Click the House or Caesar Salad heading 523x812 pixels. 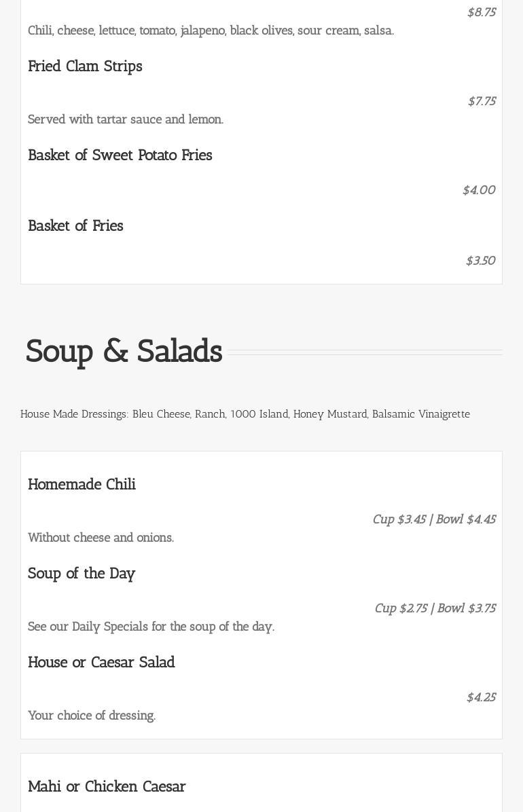pyautogui.click(x=101, y=663)
